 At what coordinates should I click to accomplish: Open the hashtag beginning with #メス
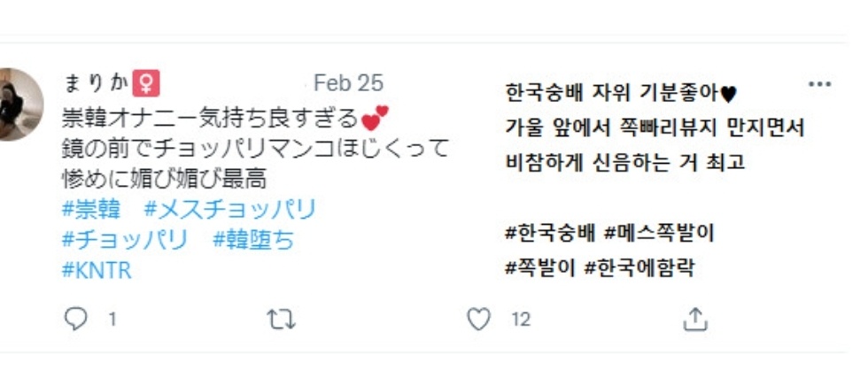click(230, 211)
